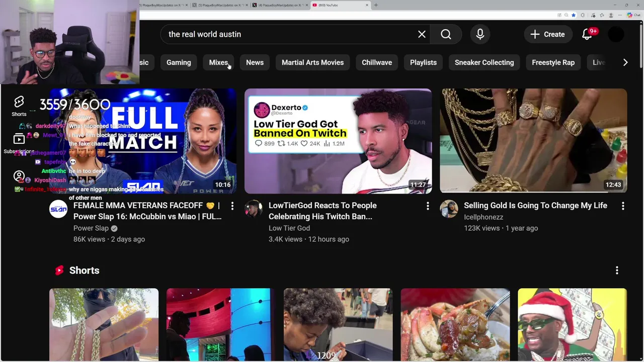The image size is (644, 362).
Task: Click the Shorts section red logo icon
Action: (59, 270)
